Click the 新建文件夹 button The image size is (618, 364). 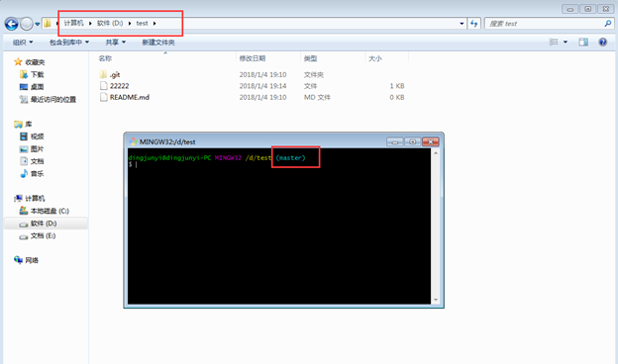158,43
